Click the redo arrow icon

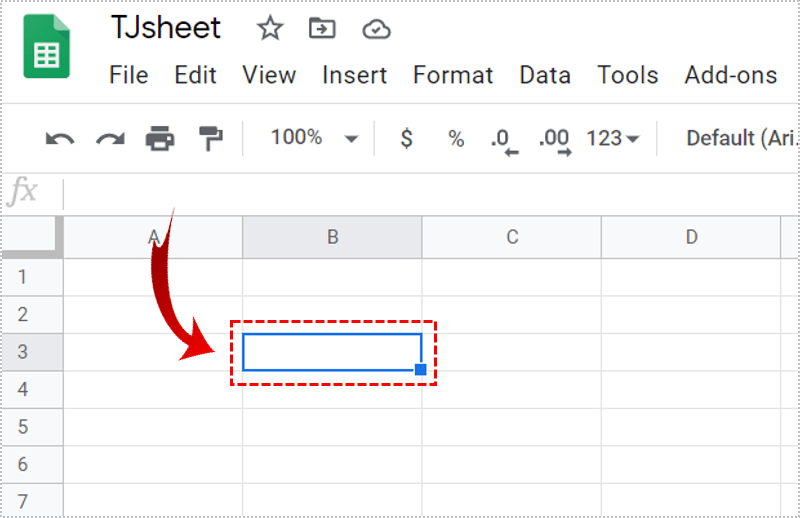click(x=110, y=139)
